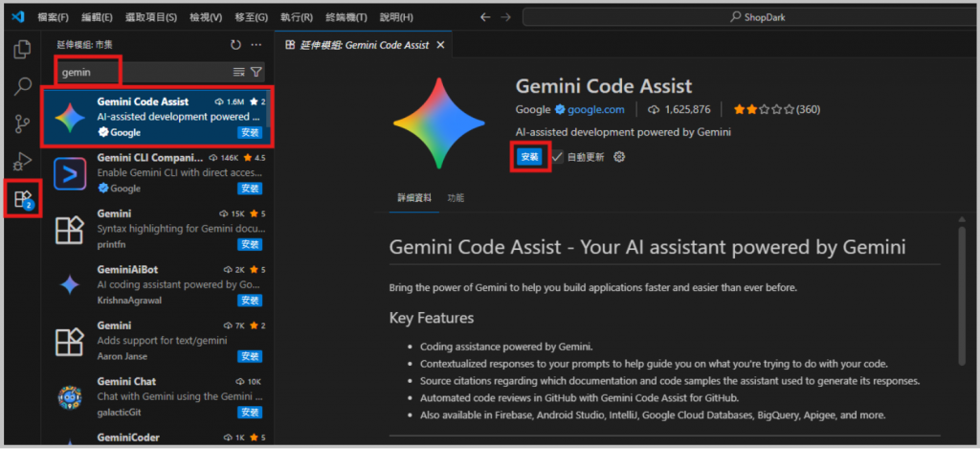Click the printfn Gemini extension icon
The height and width of the screenshot is (449, 980).
point(70,230)
